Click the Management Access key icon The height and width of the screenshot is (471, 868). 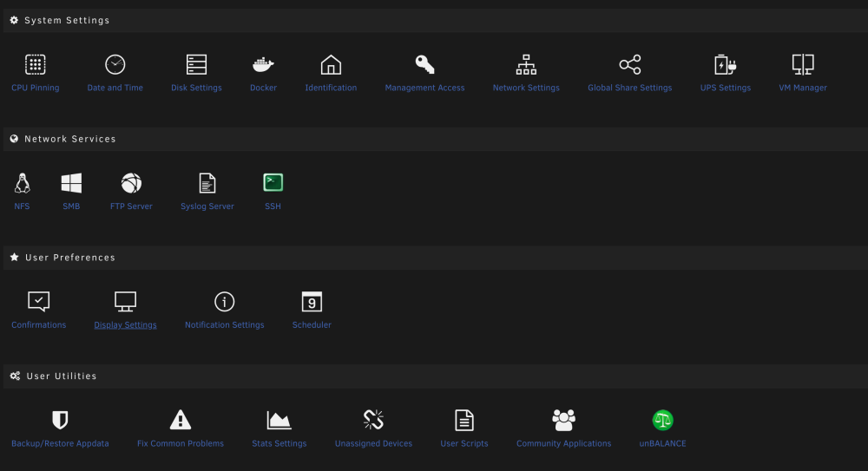(424, 65)
